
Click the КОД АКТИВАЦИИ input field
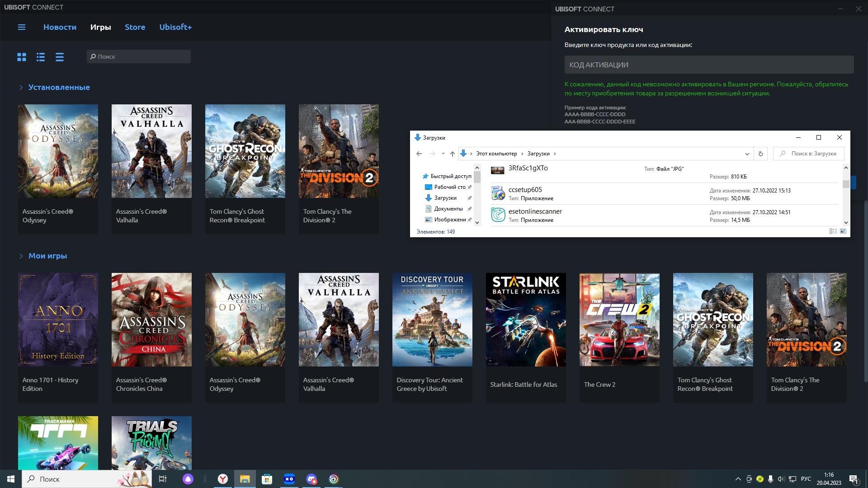click(x=709, y=65)
